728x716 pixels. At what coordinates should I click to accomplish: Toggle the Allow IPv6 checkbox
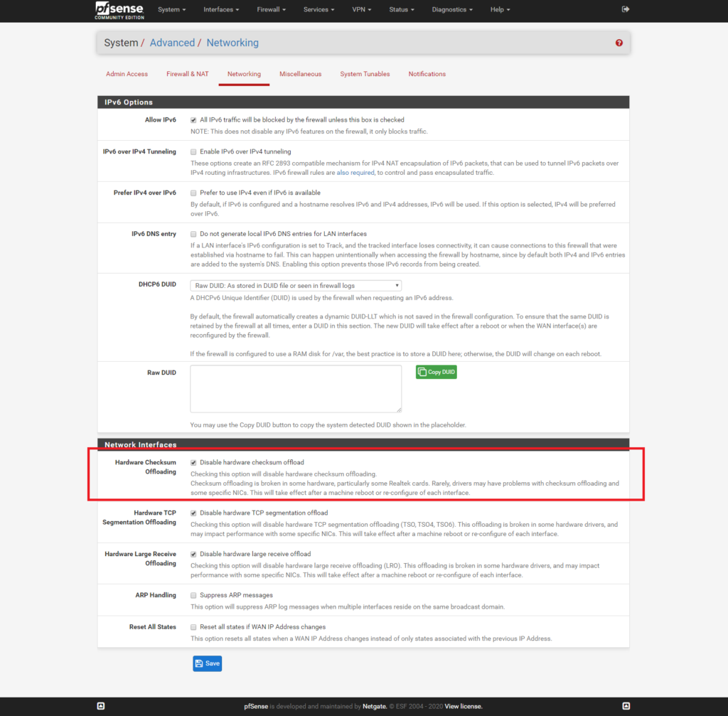tap(193, 120)
